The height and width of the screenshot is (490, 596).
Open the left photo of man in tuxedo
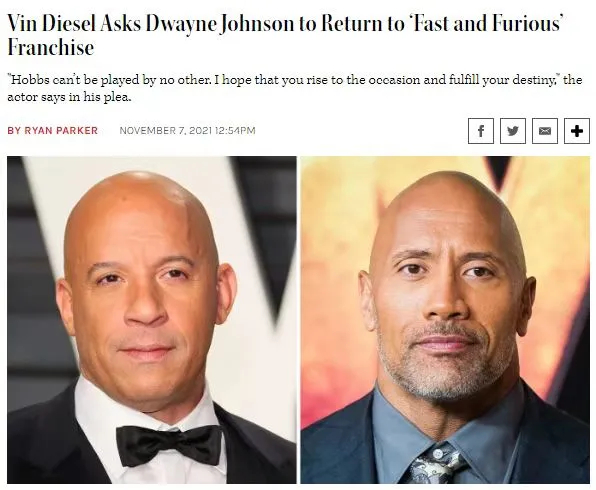pyautogui.click(x=152, y=320)
